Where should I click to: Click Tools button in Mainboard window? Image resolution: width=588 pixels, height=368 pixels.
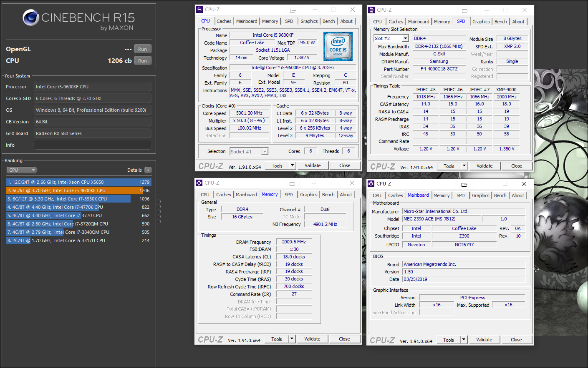coord(449,340)
